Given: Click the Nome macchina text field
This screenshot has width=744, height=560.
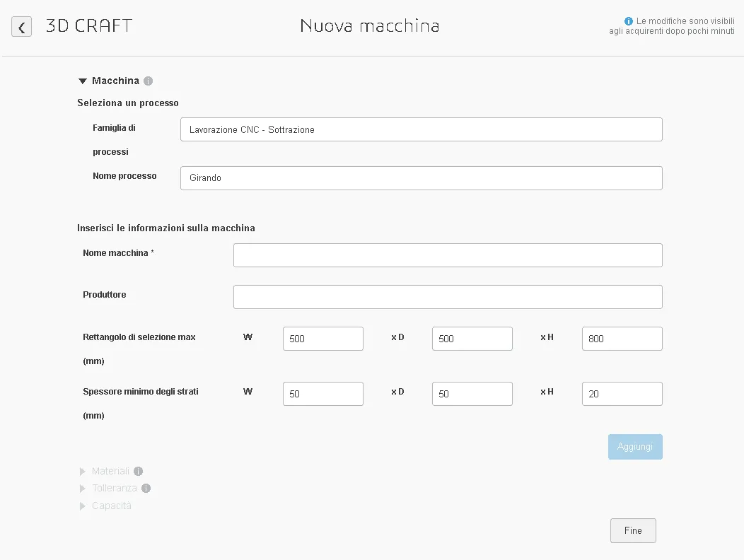Looking at the screenshot, I should 447,255.
